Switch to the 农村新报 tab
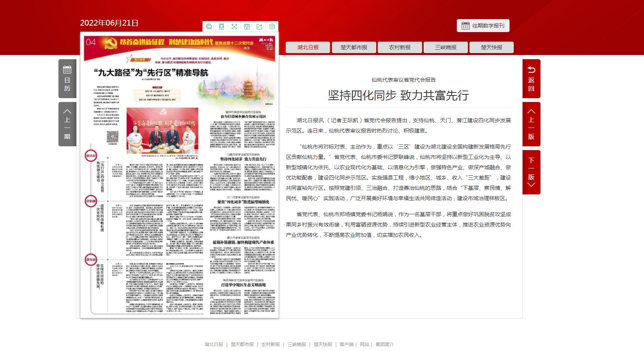This screenshot has width=644, height=351. [400, 47]
